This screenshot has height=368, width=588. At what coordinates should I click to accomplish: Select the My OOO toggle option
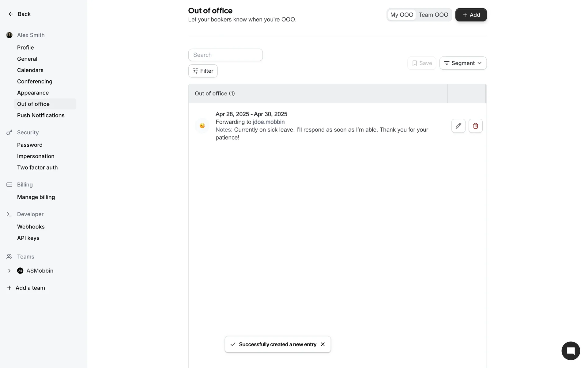tap(401, 15)
